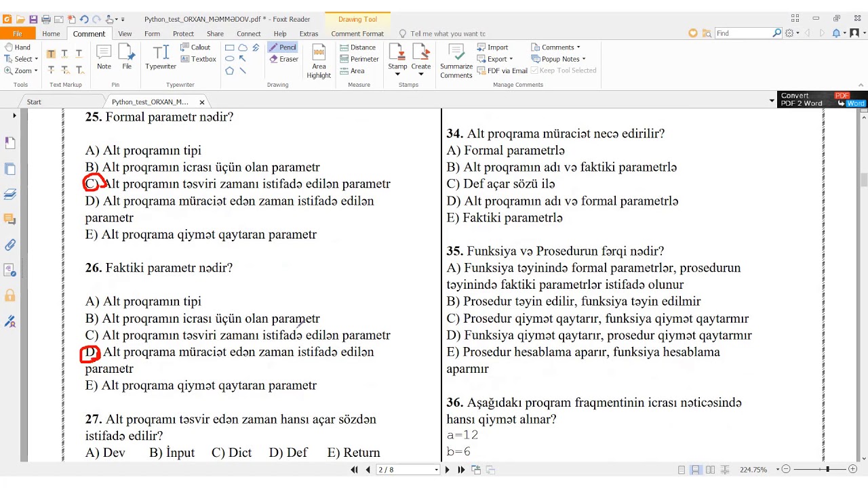Attach a File pin annotation
This screenshot has height=488, width=868.
point(127,57)
